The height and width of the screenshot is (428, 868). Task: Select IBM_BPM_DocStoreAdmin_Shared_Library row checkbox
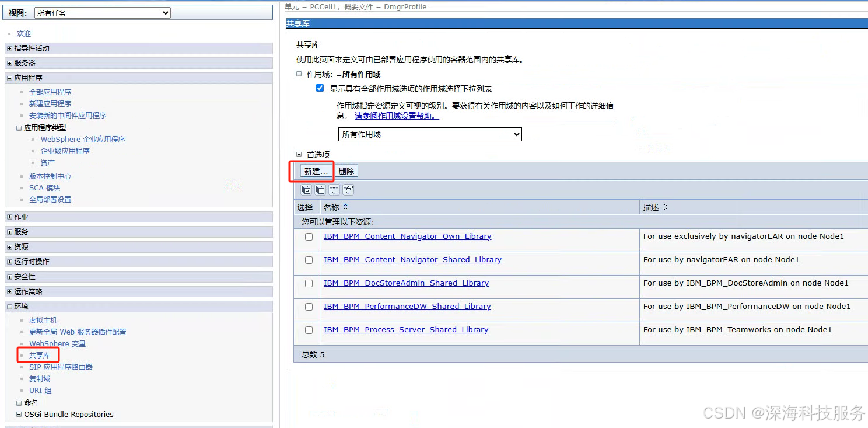(x=309, y=283)
